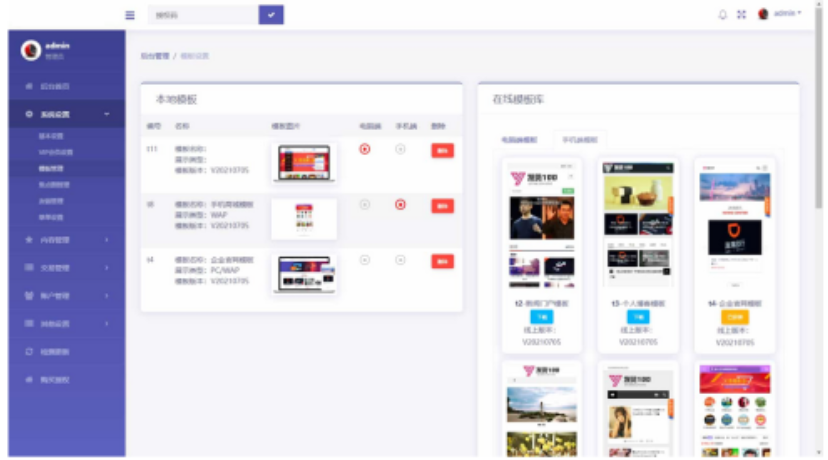Click the hamburger menu icon in top bar

130,15
